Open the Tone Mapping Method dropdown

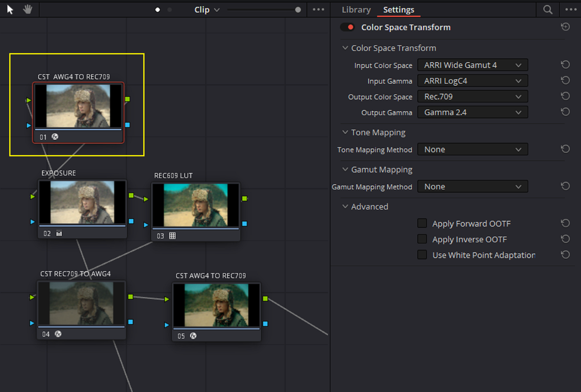tap(473, 149)
